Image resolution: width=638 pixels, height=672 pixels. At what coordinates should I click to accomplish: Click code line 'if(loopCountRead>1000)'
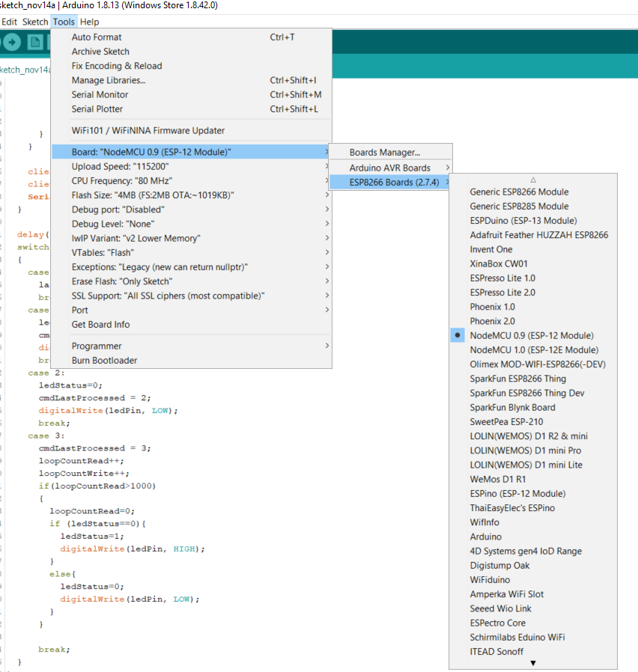pos(97,486)
